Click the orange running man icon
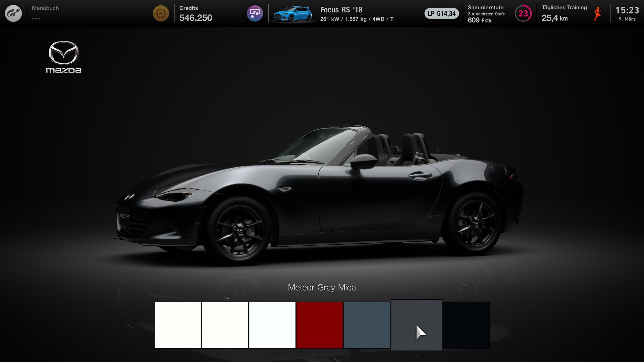 click(597, 13)
